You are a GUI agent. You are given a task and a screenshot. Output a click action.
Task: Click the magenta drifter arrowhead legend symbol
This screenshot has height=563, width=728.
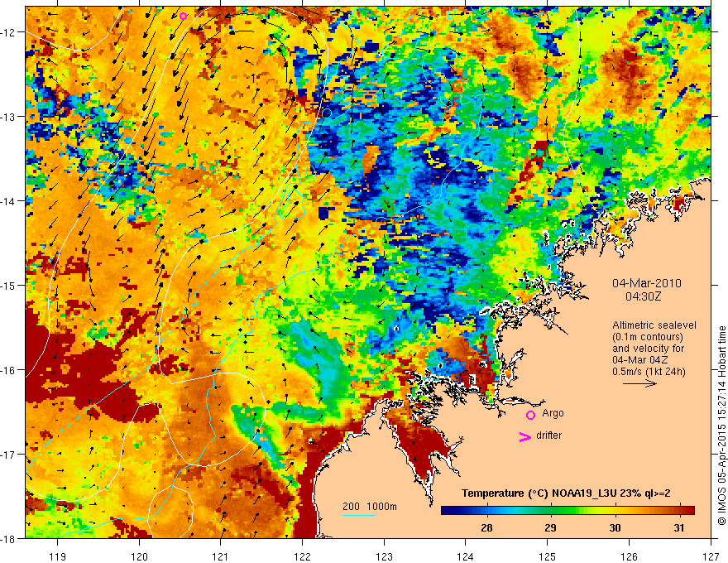click(525, 436)
